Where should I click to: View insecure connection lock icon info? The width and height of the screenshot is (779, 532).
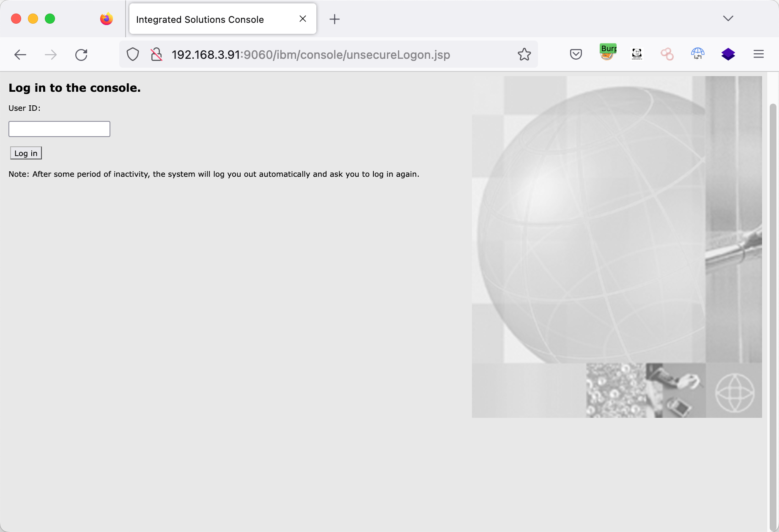point(156,55)
